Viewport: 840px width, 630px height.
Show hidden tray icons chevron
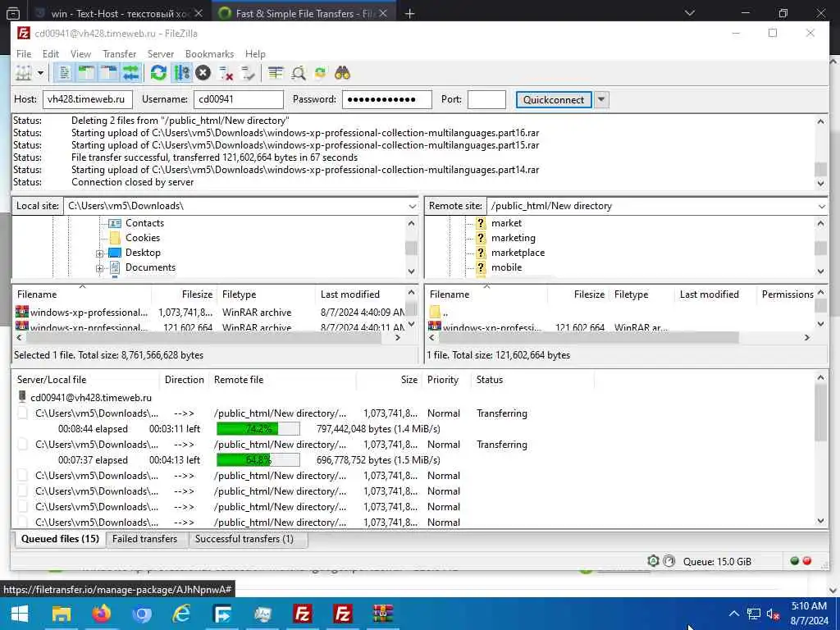click(734, 614)
